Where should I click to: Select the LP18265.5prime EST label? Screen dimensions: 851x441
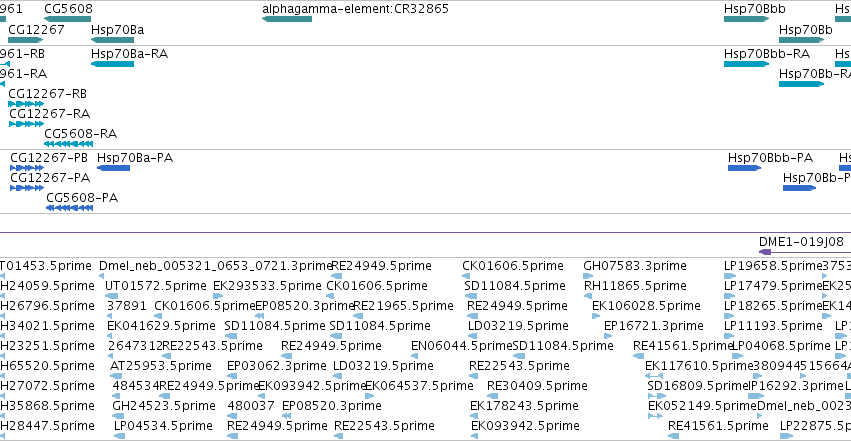773,306
